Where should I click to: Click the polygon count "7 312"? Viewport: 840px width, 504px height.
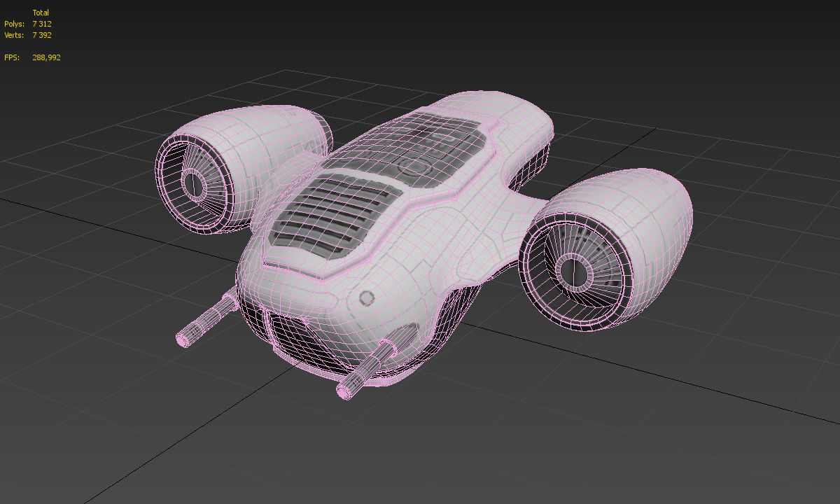click(x=42, y=24)
